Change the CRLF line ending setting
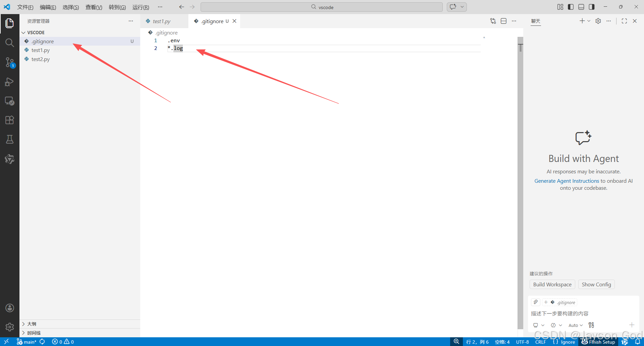The height and width of the screenshot is (346, 644). tap(540, 342)
